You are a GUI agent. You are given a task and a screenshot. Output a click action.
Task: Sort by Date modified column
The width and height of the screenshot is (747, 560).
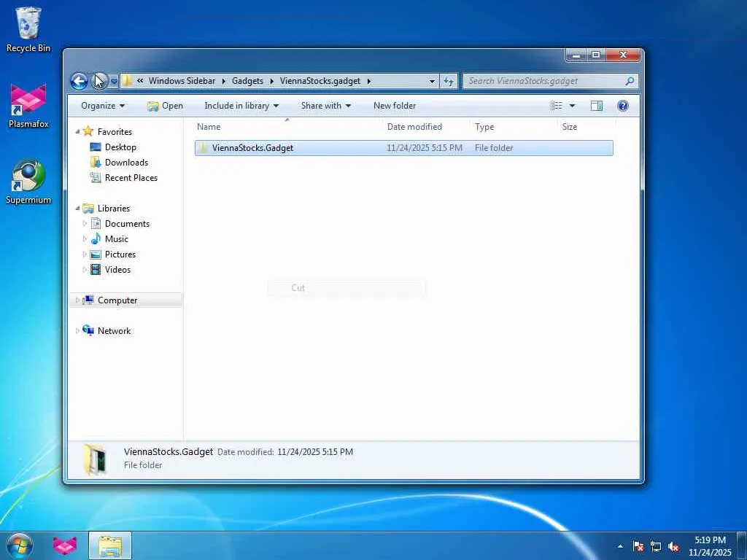[x=426, y=127]
